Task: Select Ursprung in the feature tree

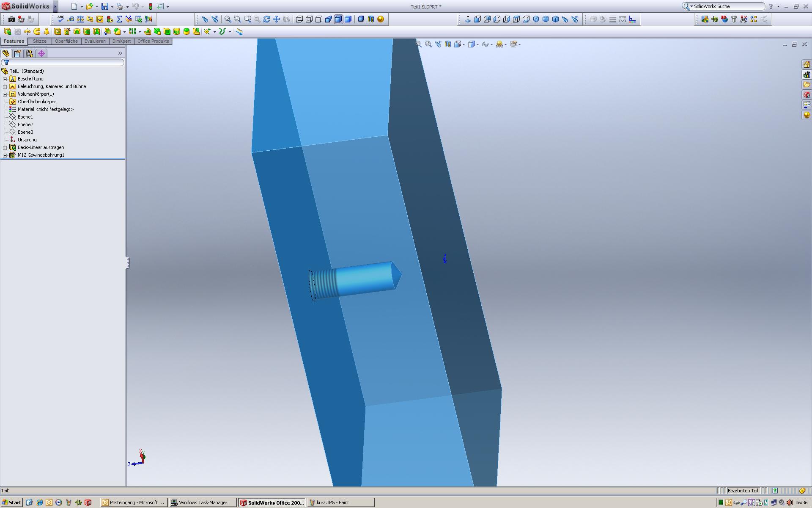Action: click(27, 140)
